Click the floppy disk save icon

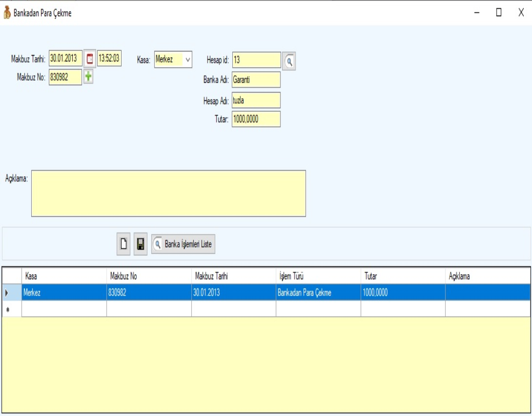(140, 244)
